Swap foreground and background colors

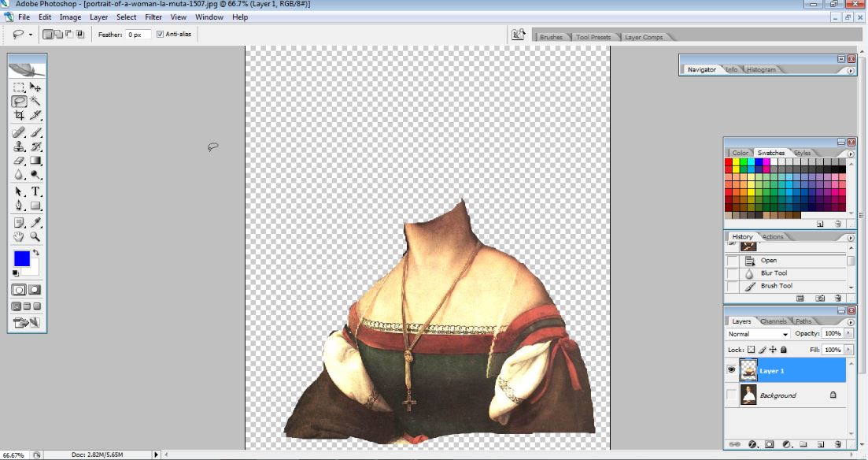36,253
